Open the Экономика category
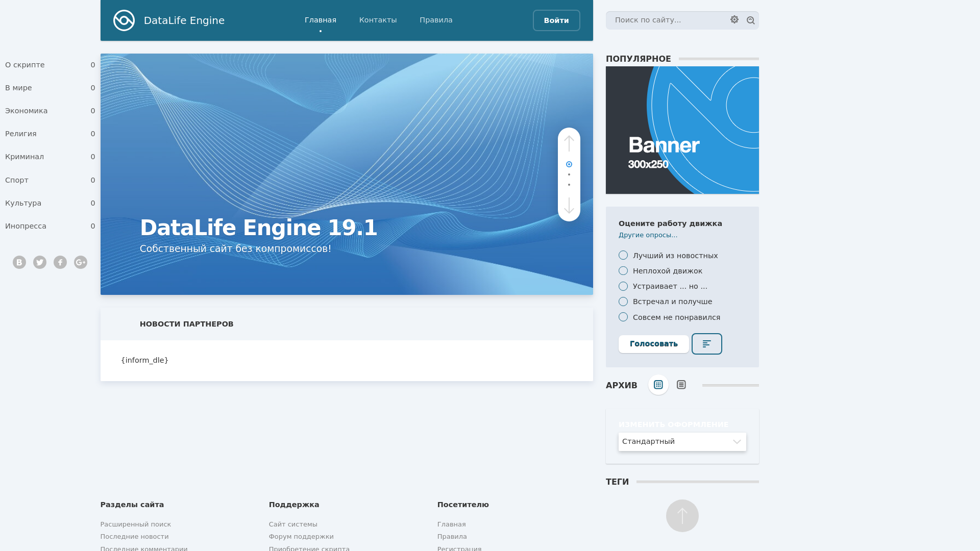This screenshot has width=980, height=551. (50, 111)
